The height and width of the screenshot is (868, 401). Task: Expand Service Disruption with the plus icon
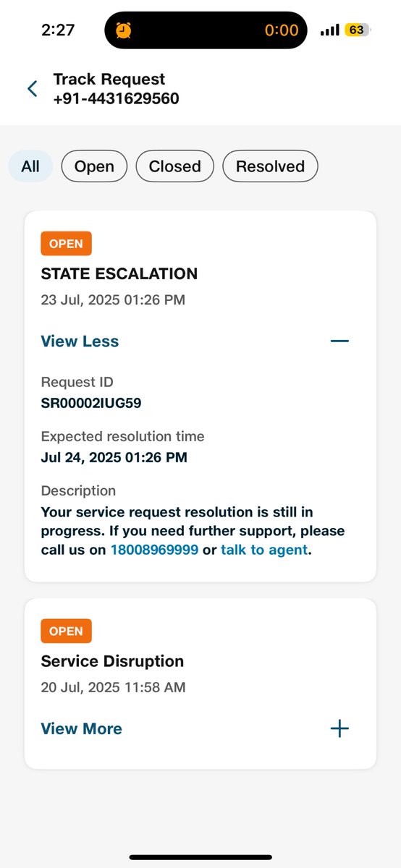[339, 728]
